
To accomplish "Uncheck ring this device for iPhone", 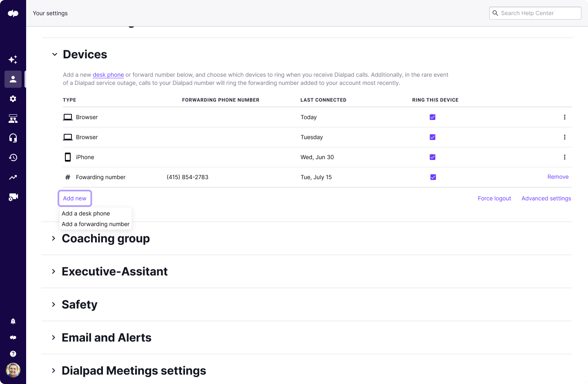I will tap(433, 157).
